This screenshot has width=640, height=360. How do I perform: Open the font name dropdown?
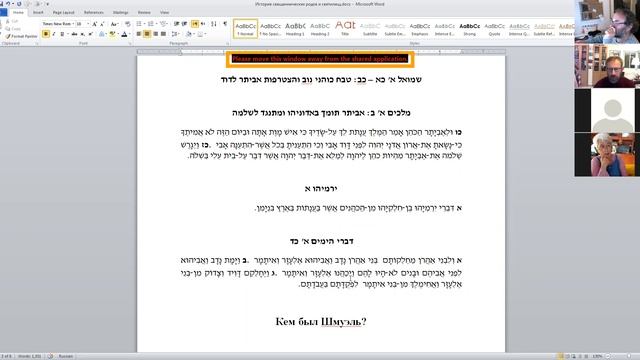[73, 24]
